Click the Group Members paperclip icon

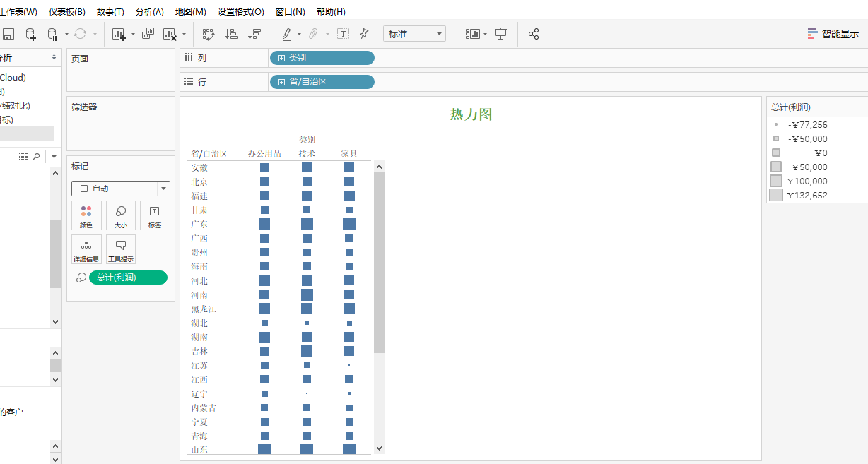[x=313, y=34]
